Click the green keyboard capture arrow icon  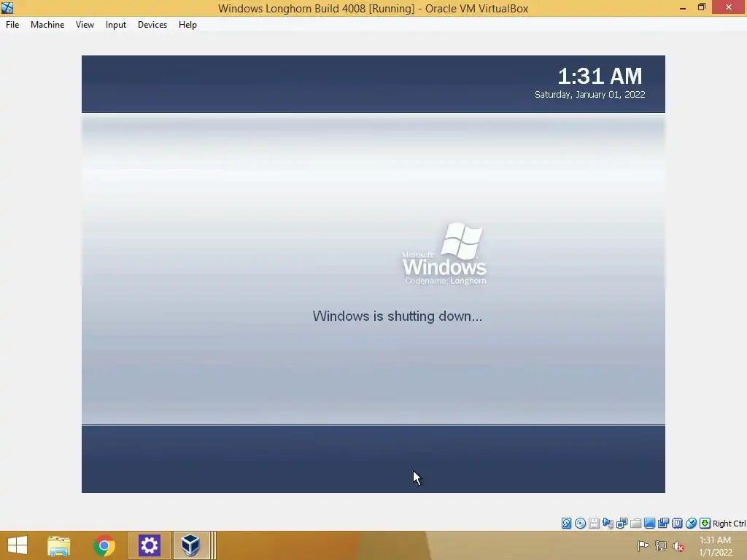click(x=705, y=524)
